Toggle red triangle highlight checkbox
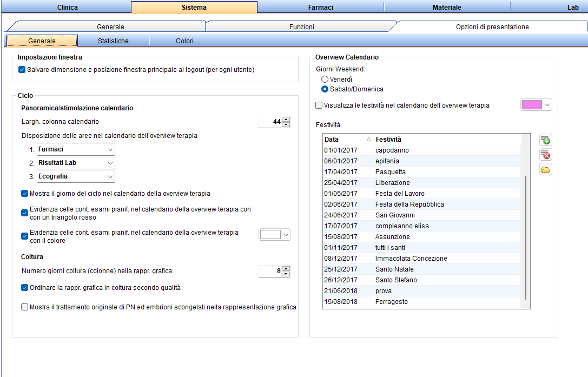Image resolution: width=588 pixels, height=377 pixels. click(x=25, y=213)
